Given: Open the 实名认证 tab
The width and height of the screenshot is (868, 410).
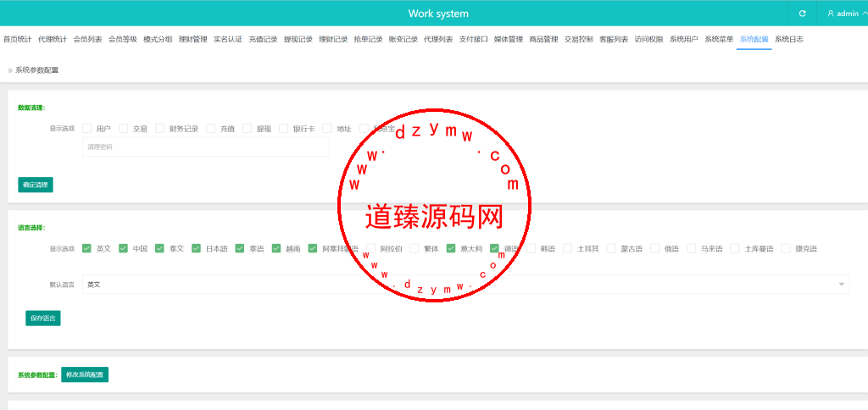Looking at the screenshot, I should coord(228,39).
